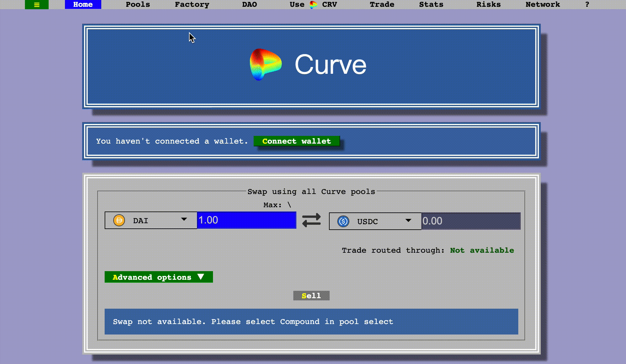Open the Stats menu item
This screenshot has height=364, width=626.
(x=431, y=5)
